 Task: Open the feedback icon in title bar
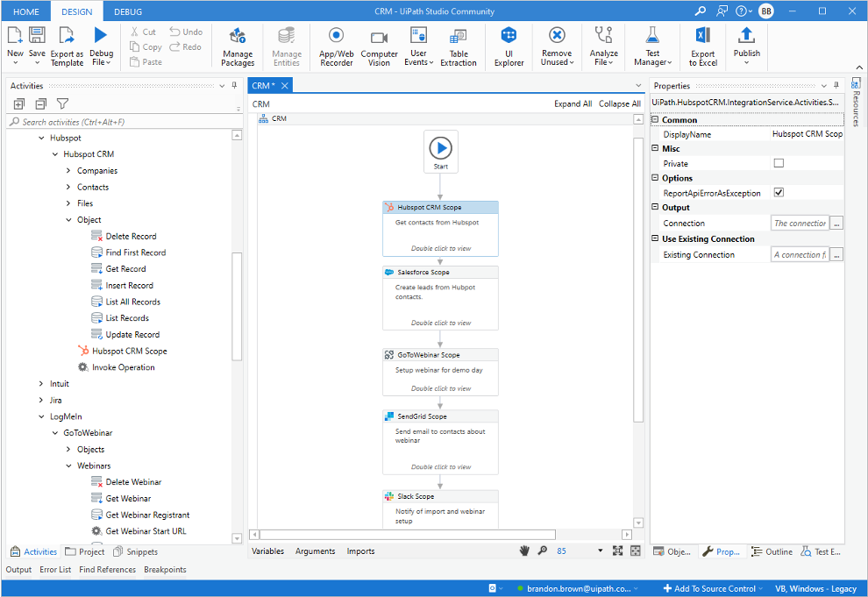(722, 11)
